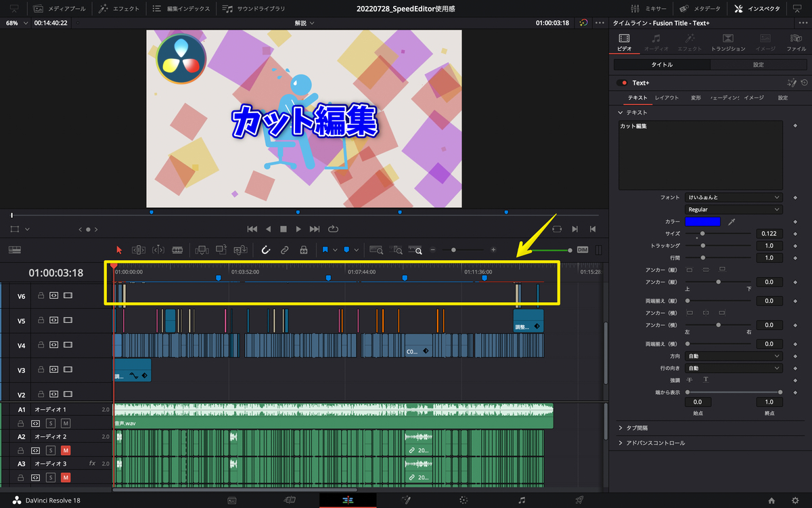Open the Fairlight page music note icon

click(522, 500)
